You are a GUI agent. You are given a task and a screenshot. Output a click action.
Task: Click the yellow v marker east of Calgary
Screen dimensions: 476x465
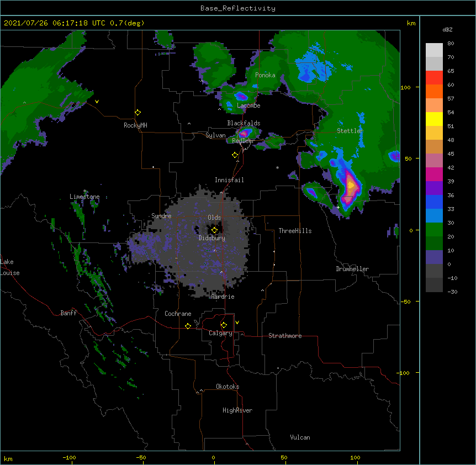237,323
